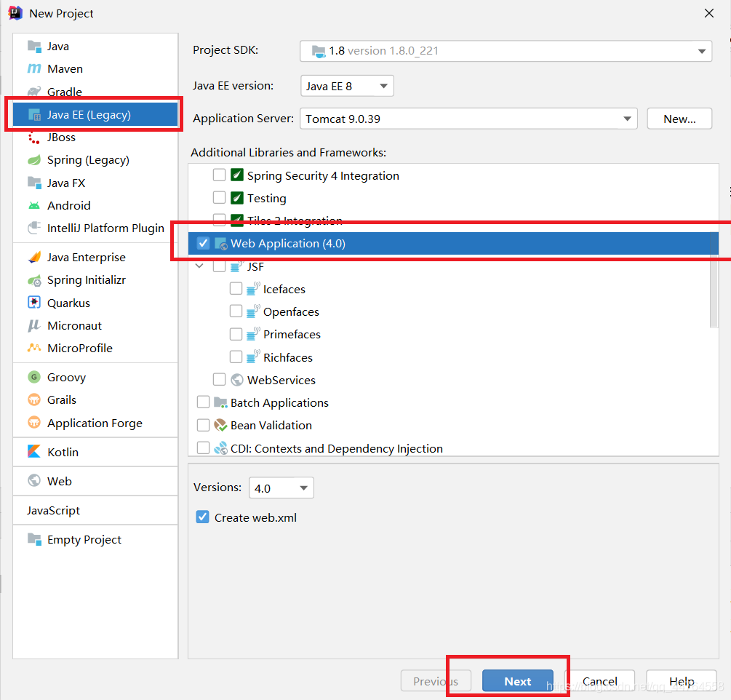Select Spring Initializr project type
Viewport: 731px width, 700px height.
click(95, 280)
